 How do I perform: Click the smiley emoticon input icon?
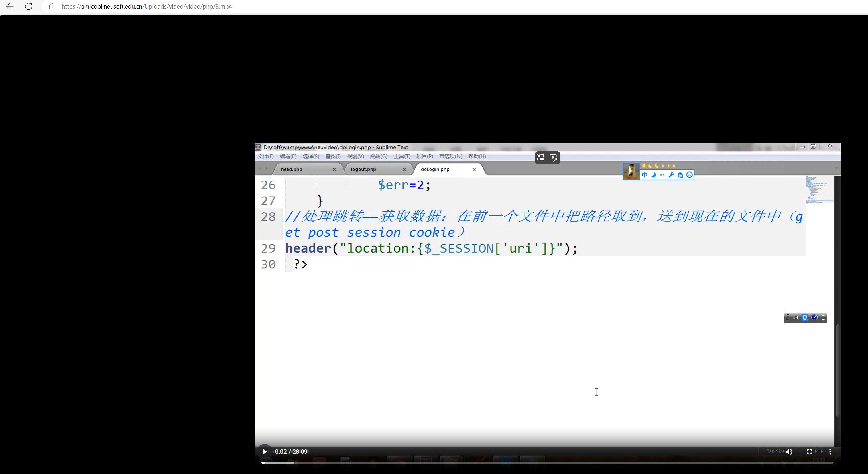click(x=689, y=175)
